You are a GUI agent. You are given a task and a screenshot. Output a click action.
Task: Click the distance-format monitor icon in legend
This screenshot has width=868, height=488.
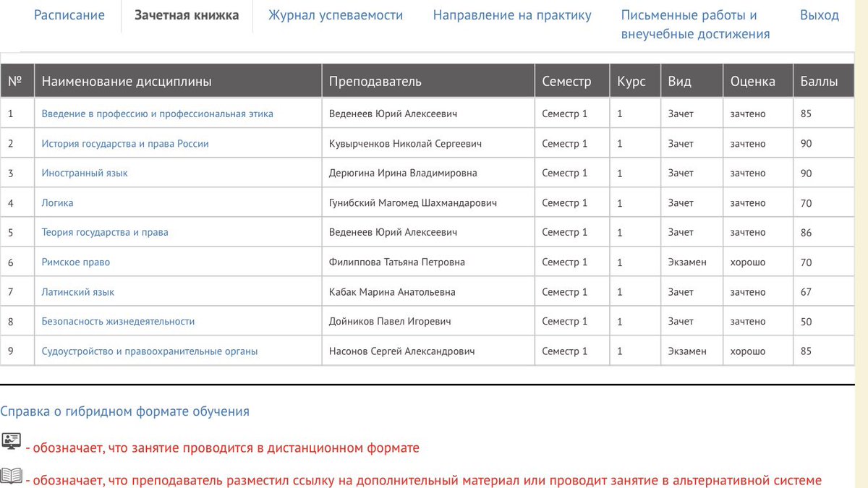[x=11, y=440]
